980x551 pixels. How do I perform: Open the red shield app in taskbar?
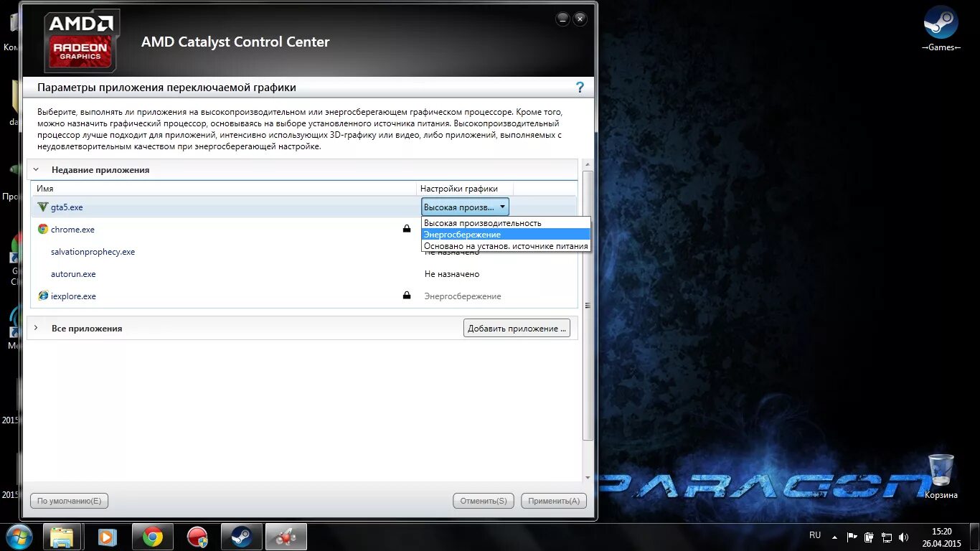(x=197, y=537)
